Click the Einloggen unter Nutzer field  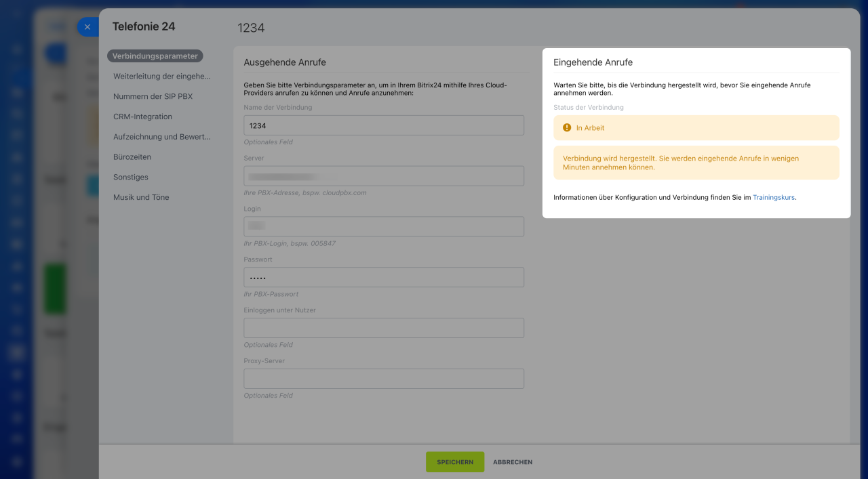pos(384,328)
